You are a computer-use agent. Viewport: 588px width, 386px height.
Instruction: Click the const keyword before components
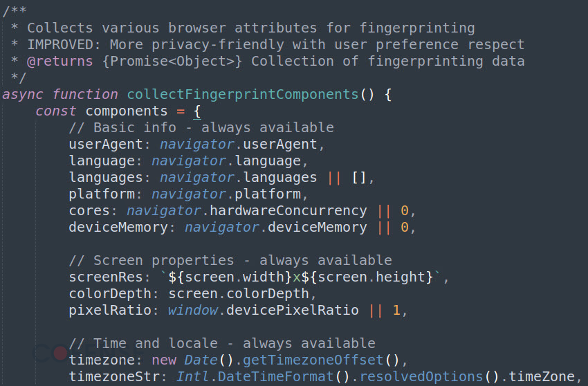tap(55, 111)
